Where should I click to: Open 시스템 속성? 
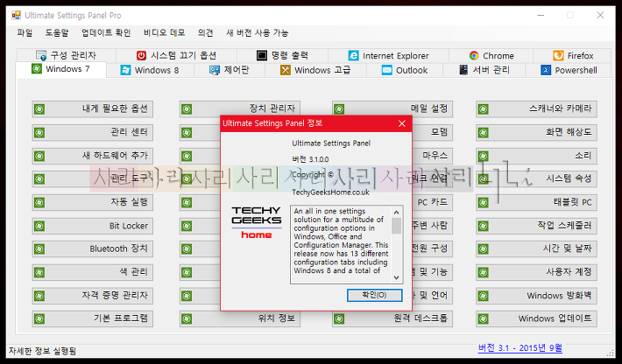[536, 179]
